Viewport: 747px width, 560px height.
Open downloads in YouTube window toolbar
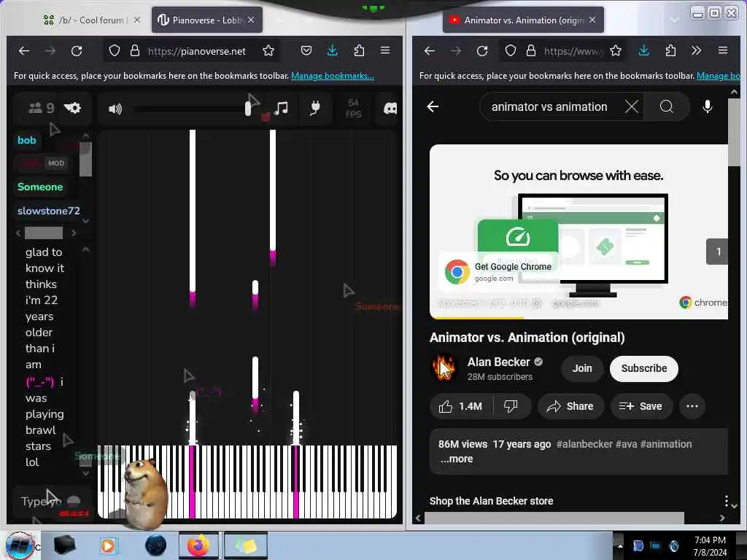click(643, 50)
